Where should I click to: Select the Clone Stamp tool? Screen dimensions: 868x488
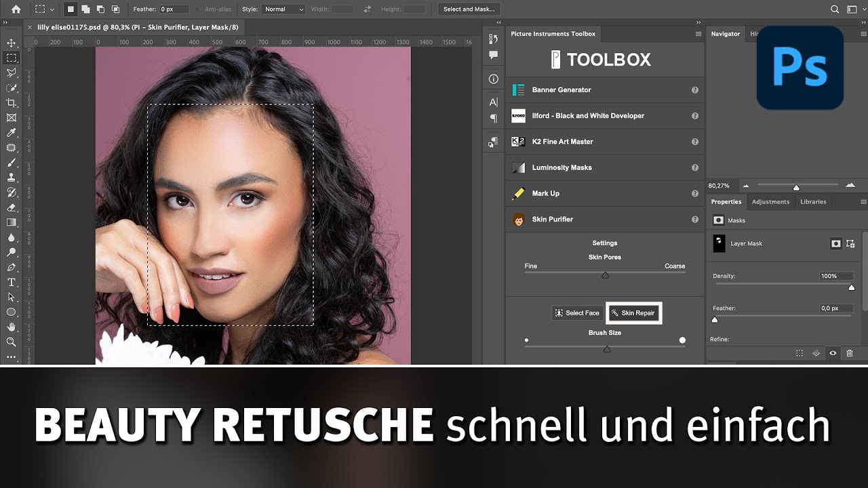11,178
